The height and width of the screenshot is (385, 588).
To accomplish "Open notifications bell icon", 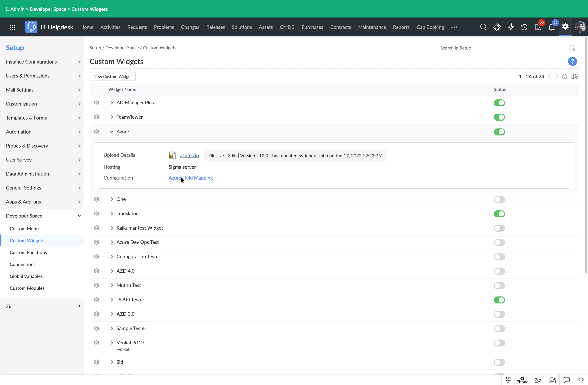I will (x=551, y=27).
